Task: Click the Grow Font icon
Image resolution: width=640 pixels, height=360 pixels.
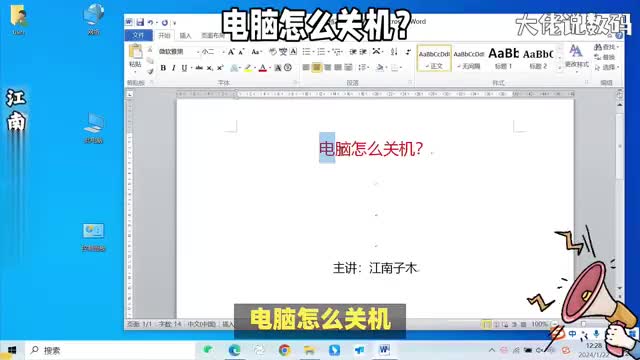Action: [231, 52]
